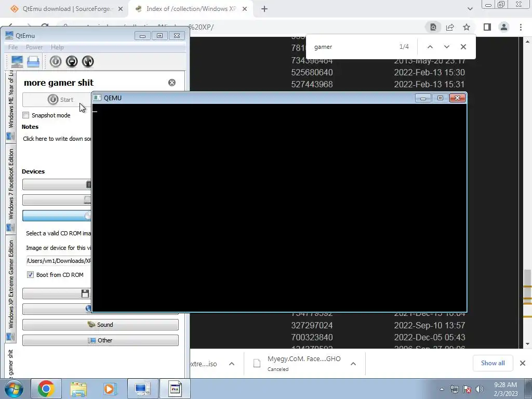Open the Help menu in QtEmu

57,47
